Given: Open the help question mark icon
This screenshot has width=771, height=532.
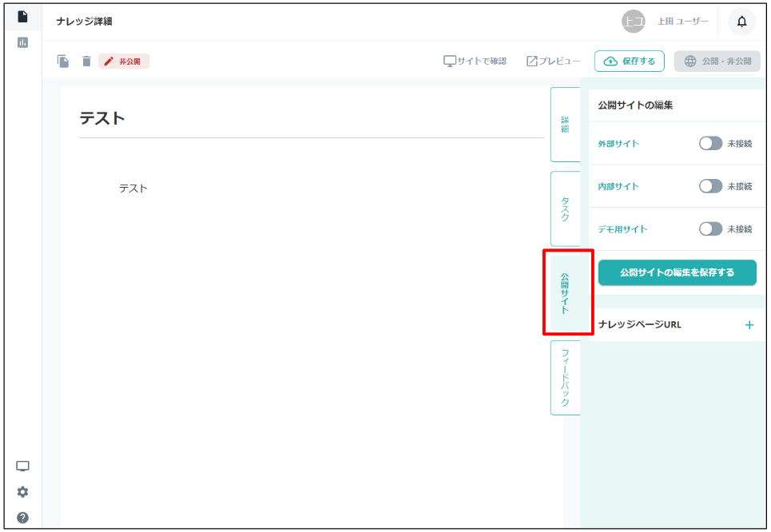Looking at the screenshot, I should (22, 518).
